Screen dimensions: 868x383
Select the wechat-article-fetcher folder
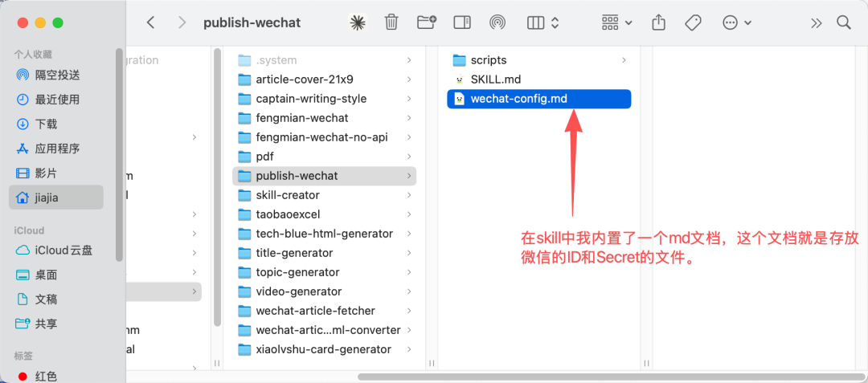(324, 311)
